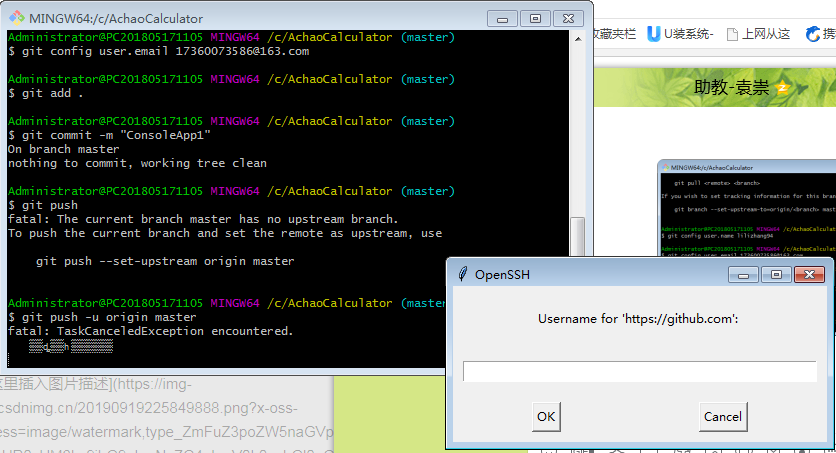Viewport: 836px width, 453px height.
Task: Click the "Username for 'https://github.com':" label
Action: click(x=638, y=319)
